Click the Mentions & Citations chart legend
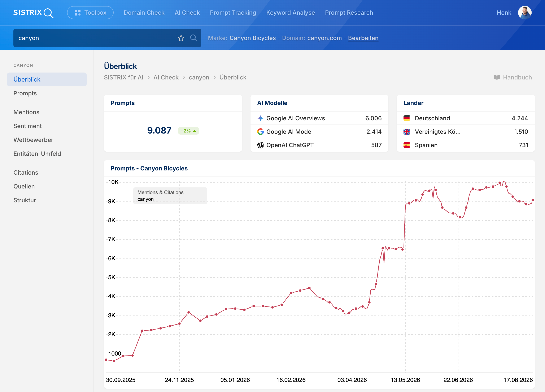The width and height of the screenshot is (545, 392). 170,196
